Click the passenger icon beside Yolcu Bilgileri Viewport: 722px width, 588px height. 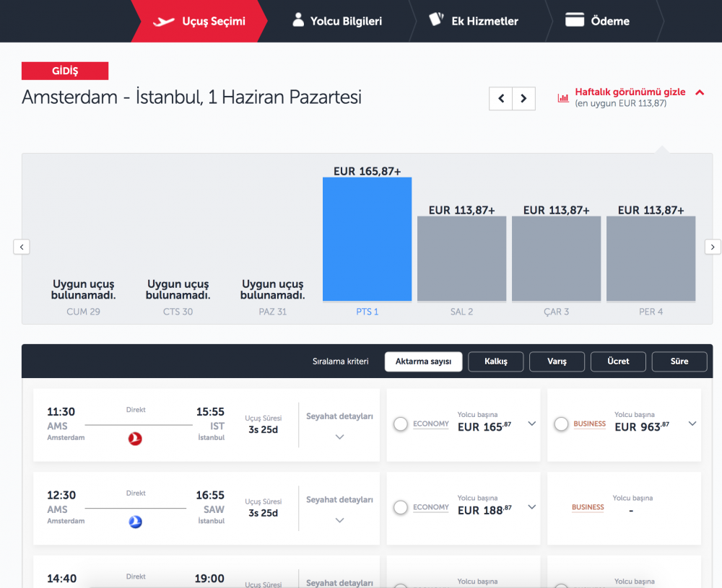click(298, 19)
